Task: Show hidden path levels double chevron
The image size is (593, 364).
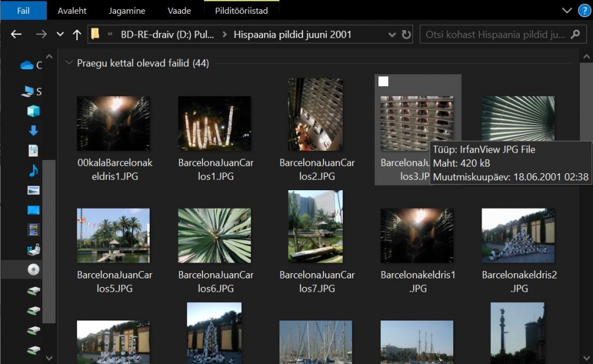Action: point(110,34)
